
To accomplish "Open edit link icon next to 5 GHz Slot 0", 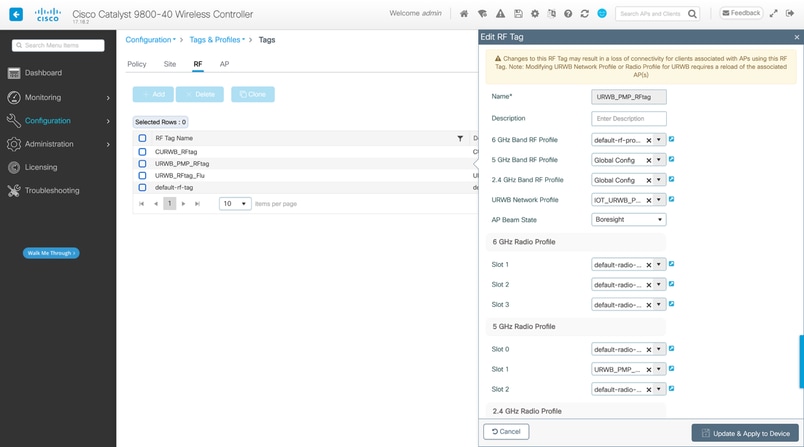I will coord(671,349).
